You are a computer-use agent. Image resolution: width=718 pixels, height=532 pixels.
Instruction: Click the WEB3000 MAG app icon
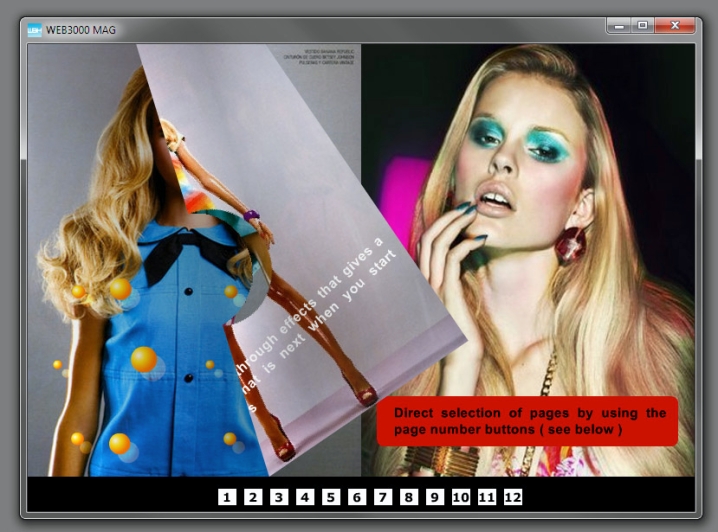(x=34, y=29)
